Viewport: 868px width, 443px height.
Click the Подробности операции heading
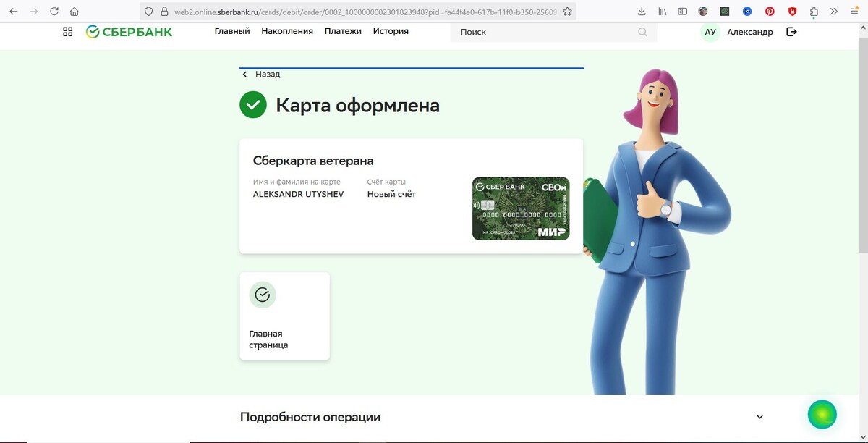pos(310,418)
